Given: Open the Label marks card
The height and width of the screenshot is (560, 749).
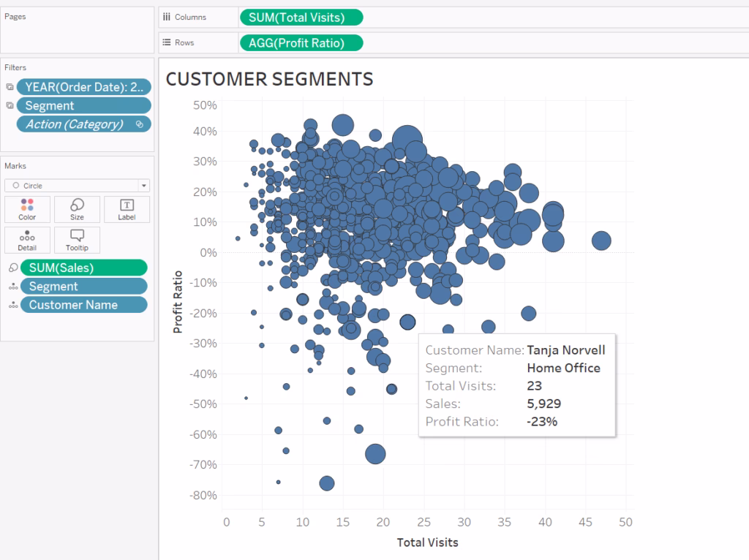Looking at the screenshot, I should point(127,209).
